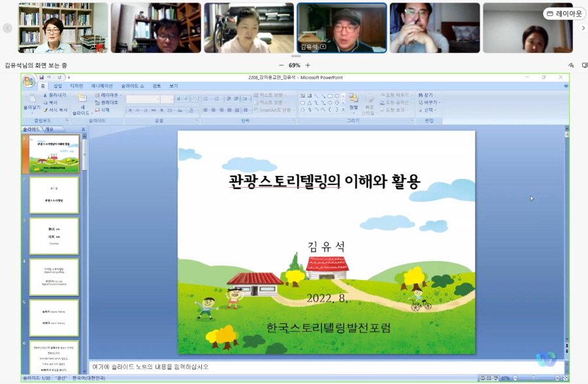Viewport: 588px width, 384px height.
Task: Toggle italic formatting in the 글꼴 group
Action: pyautogui.click(x=137, y=110)
